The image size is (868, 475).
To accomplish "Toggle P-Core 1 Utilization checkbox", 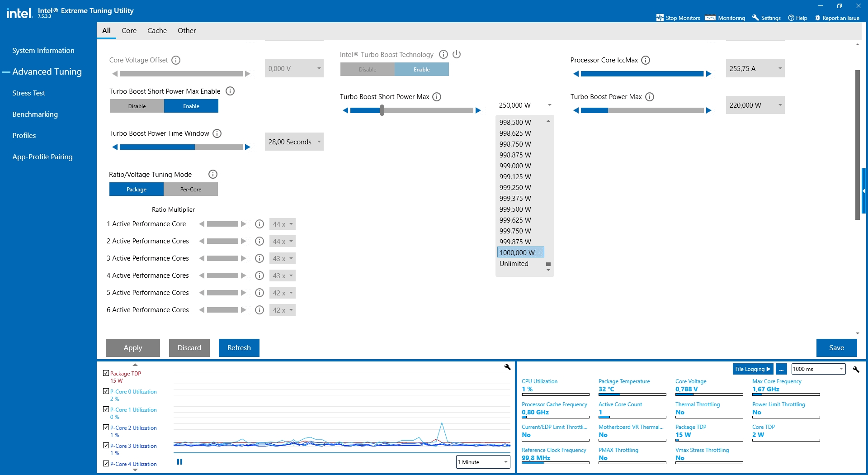I will (x=106, y=409).
